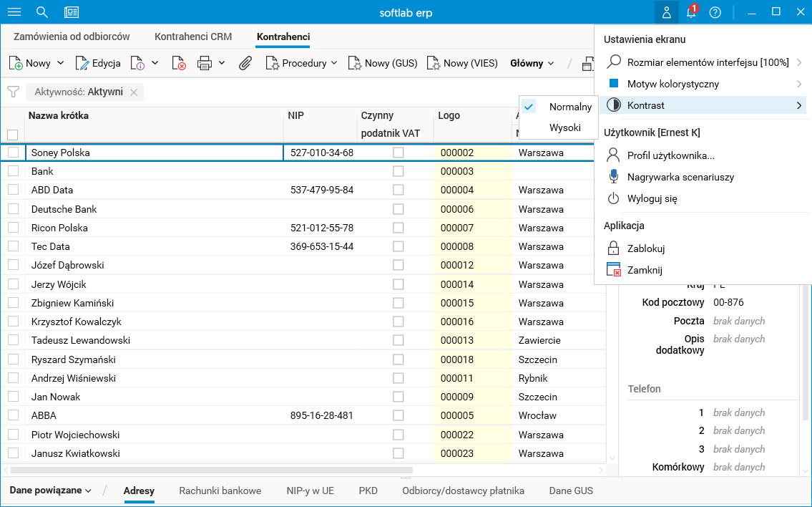Open the notifications bell icon
Viewport: 812px width, 507px height.
691,12
